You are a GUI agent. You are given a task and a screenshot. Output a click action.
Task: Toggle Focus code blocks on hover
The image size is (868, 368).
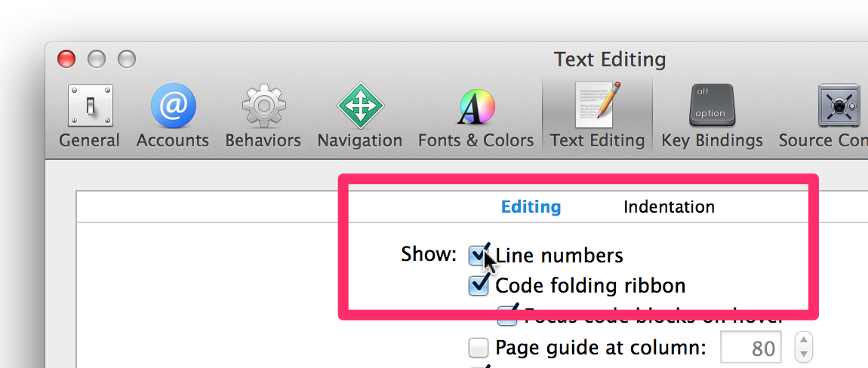[506, 316]
